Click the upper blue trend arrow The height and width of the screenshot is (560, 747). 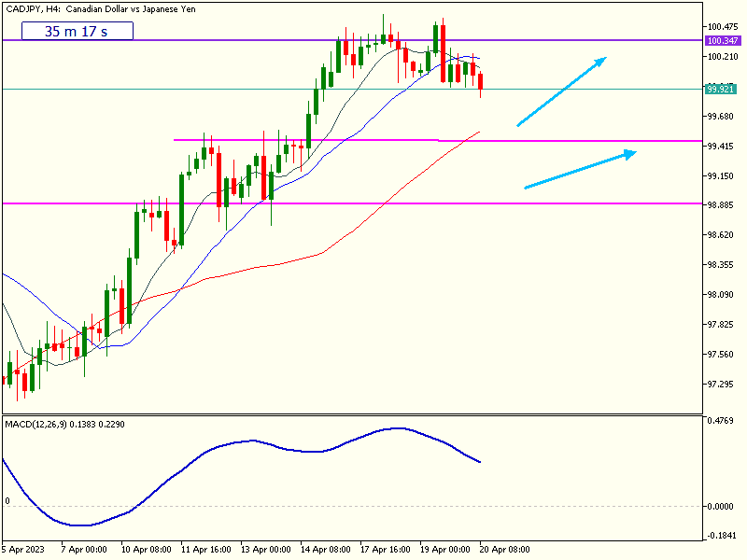[x=561, y=91]
